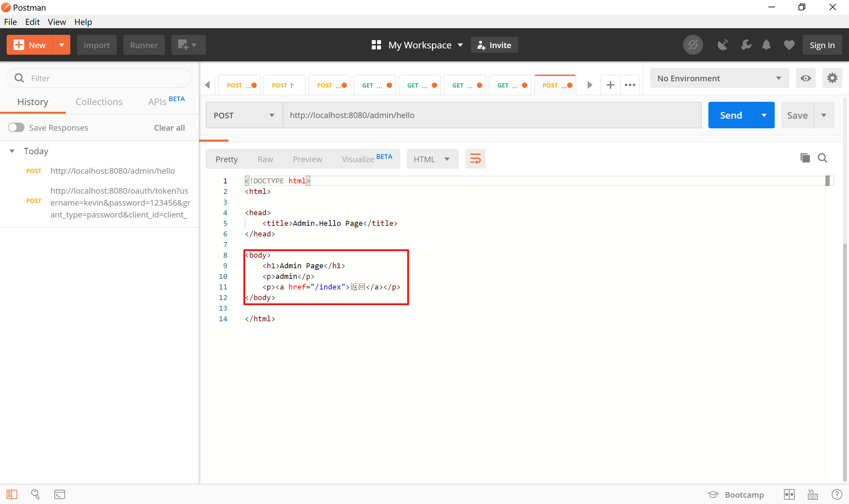The height and width of the screenshot is (504, 849).
Task: Open the No Environment dropdown
Action: (719, 78)
